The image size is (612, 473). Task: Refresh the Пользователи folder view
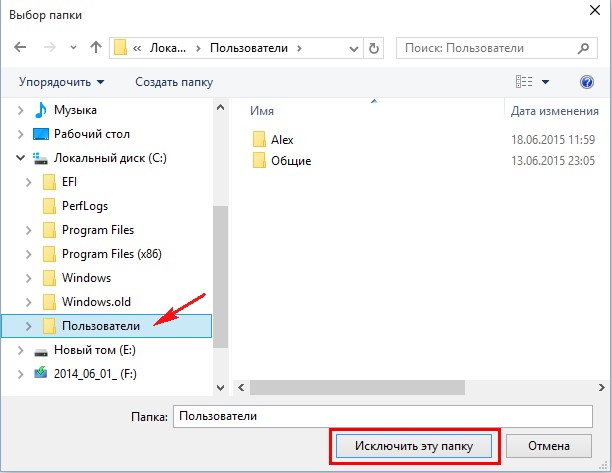pos(374,48)
